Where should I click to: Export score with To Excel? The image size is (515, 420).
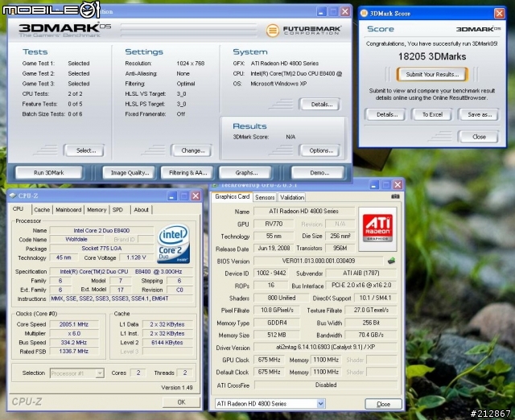point(432,114)
